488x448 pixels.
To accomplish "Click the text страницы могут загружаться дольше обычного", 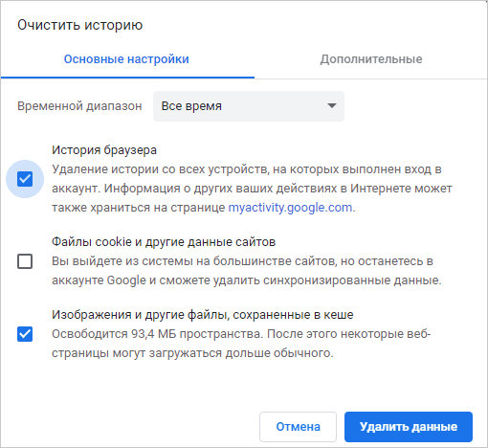I will pyautogui.click(x=192, y=353).
